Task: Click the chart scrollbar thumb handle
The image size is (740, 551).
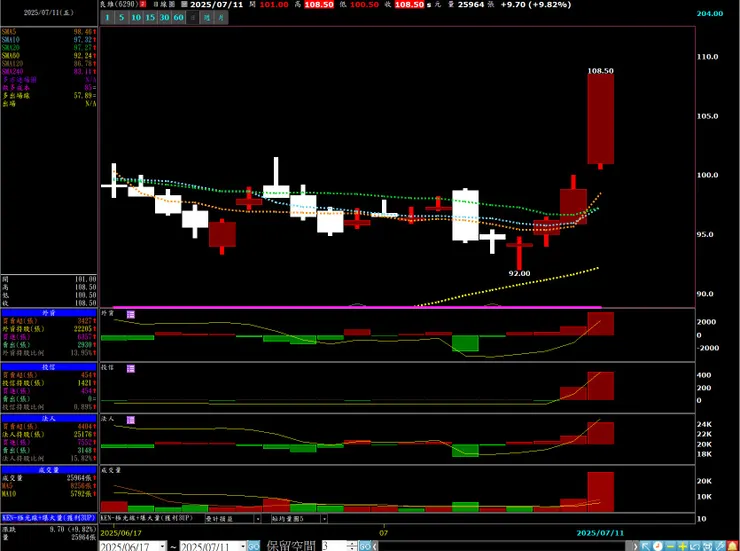Action: click(629, 546)
